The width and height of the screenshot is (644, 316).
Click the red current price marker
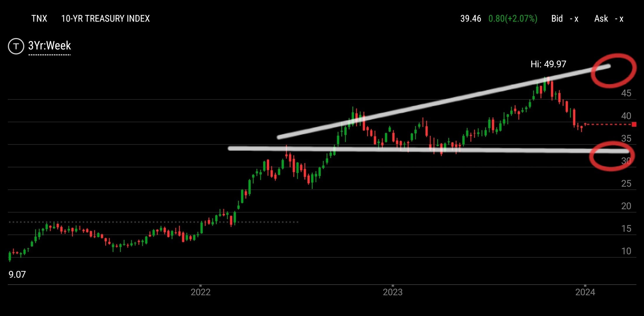coord(634,125)
